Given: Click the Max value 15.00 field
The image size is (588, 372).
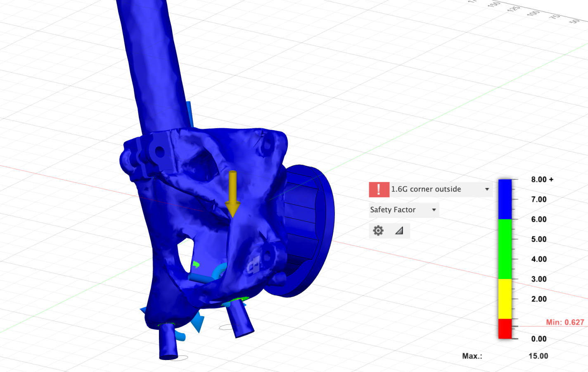Looking at the screenshot, I should click(x=538, y=356).
